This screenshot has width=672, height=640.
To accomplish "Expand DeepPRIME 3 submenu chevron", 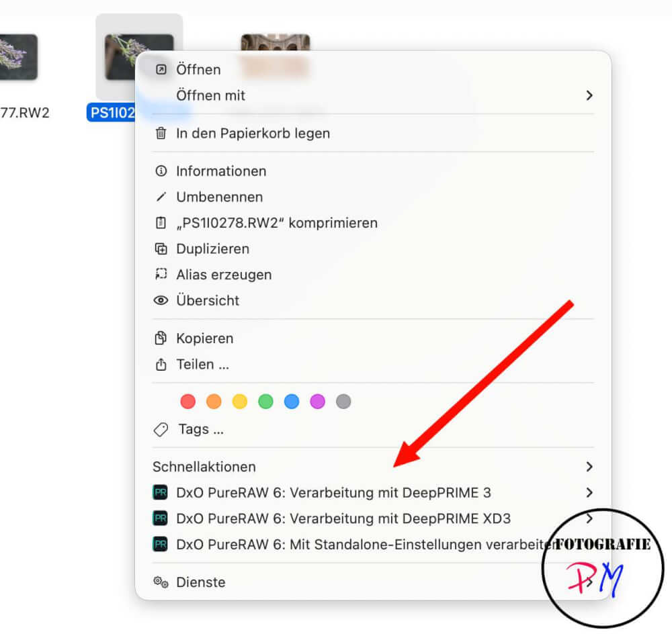I will 589,492.
